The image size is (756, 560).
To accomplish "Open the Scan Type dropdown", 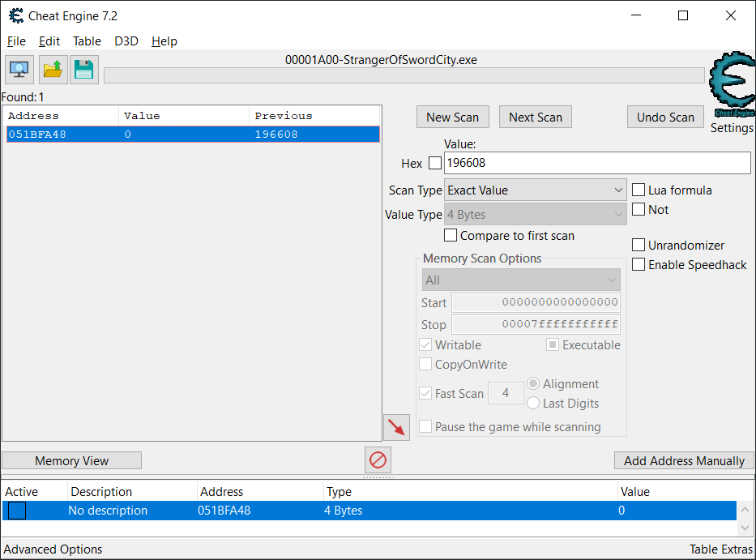I will [535, 190].
